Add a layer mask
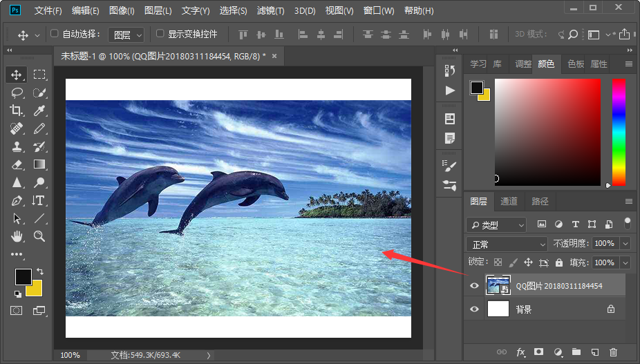This screenshot has width=640, height=364. point(539,352)
